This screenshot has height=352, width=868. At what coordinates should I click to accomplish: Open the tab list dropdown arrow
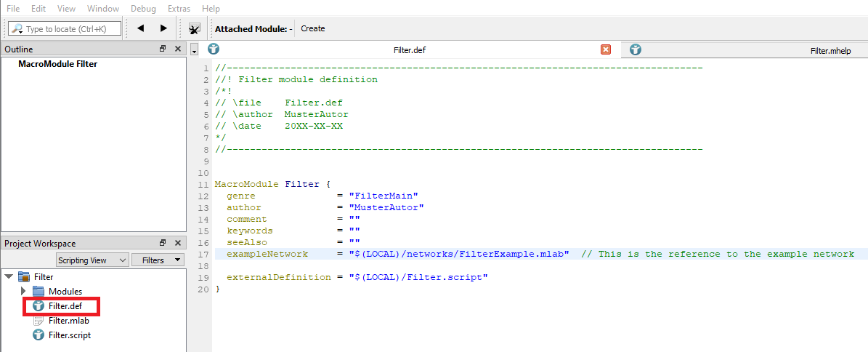(x=194, y=51)
